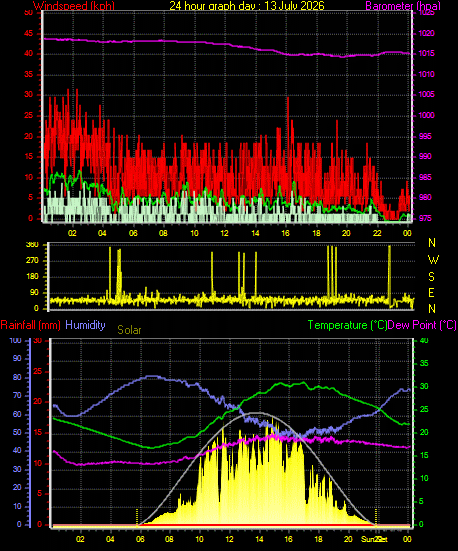Click the hour label '08' under the bottom graph

click(169, 539)
